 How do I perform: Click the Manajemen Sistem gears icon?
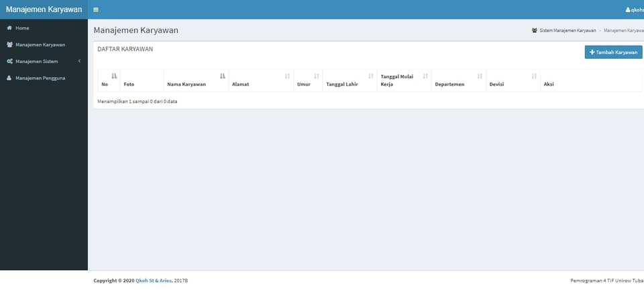click(9, 62)
